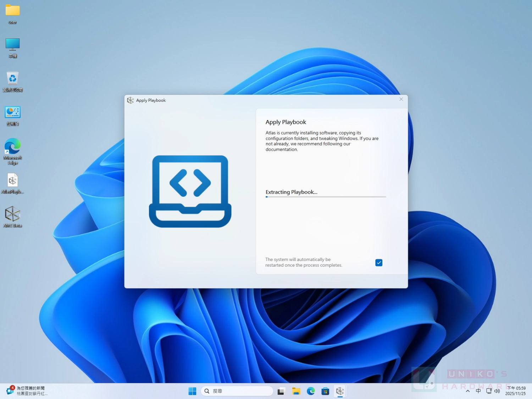This screenshot has width=532, height=399.
Task: Expand the hidden system tray icons chevron
Action: coord(468,391)
